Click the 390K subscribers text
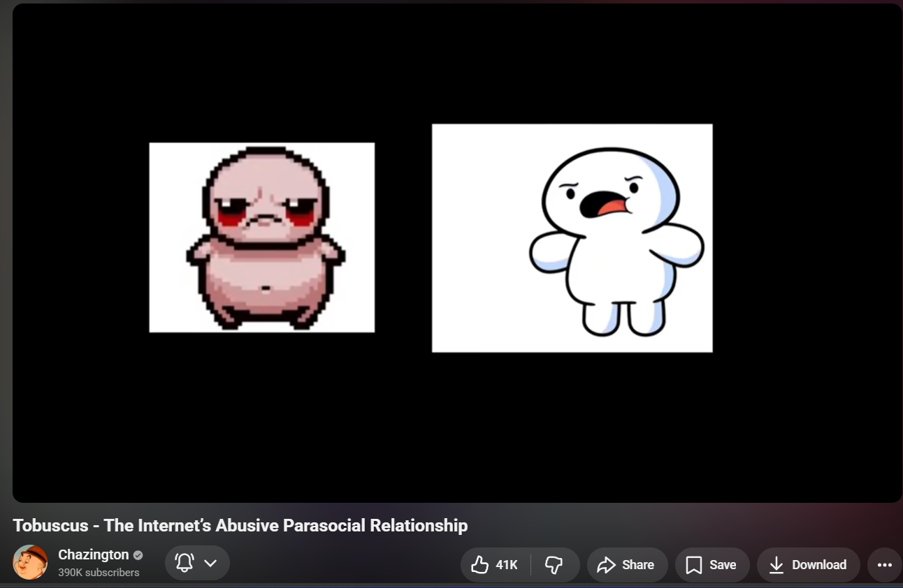This screenshot has height=588, width=903. [99, 573]
